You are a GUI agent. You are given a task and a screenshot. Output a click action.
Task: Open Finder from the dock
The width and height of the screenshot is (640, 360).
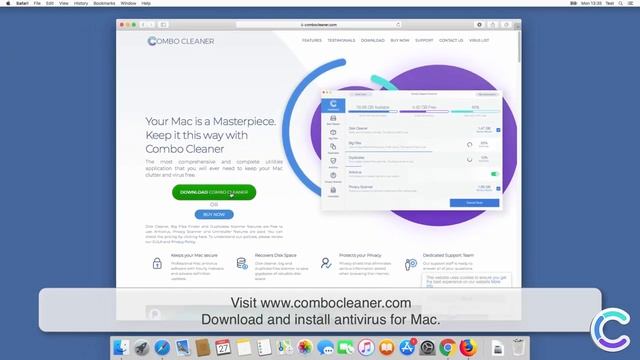121,348
